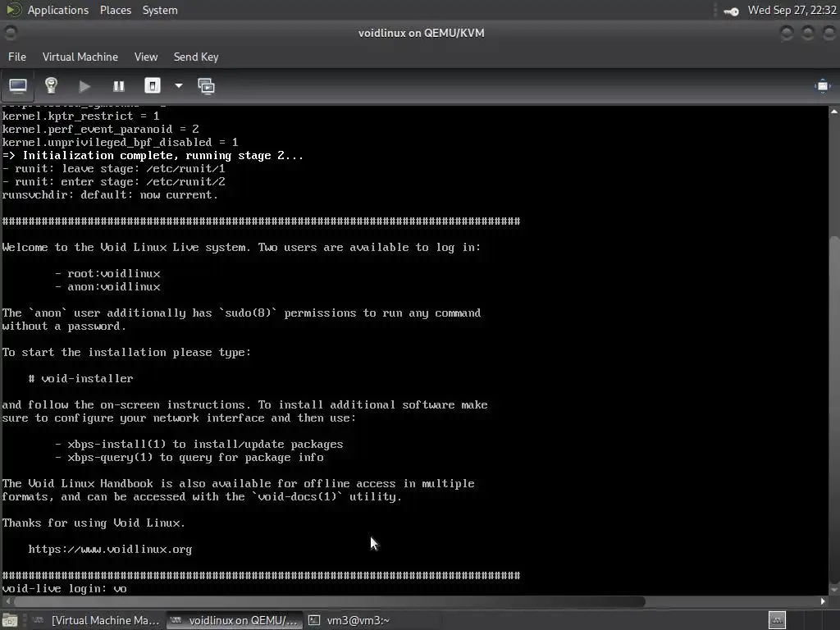
Task: Open the System menu in top panel
Action: click(160, 10)
